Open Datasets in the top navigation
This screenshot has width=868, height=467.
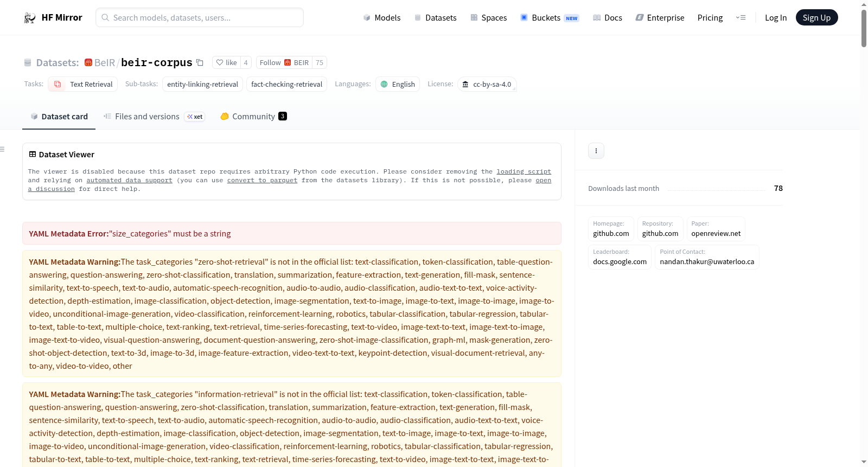[435, 17]
